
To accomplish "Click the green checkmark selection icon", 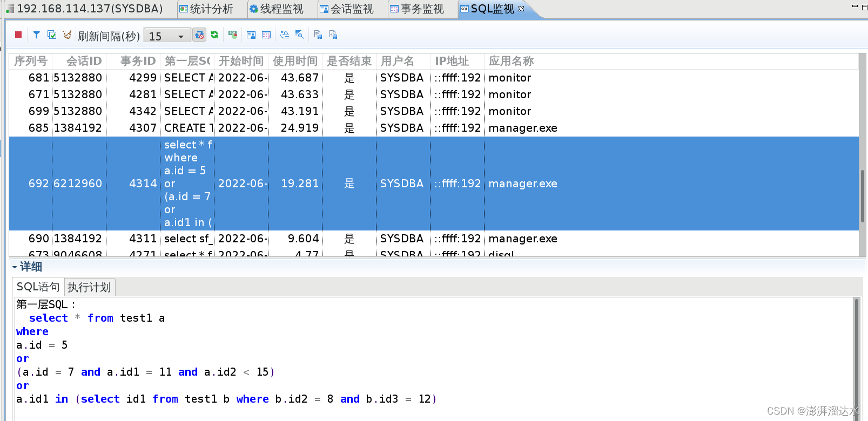I will click(52, 35).
